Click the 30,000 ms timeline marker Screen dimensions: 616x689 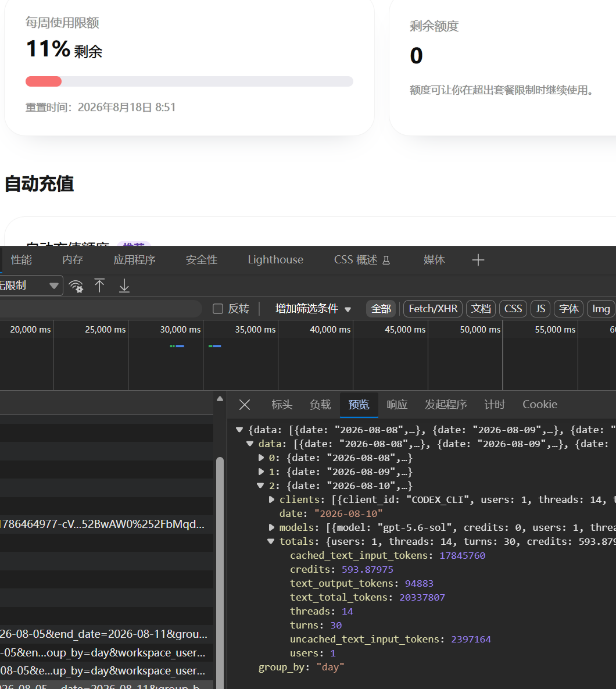pyautogui.click(x=180, y=330)
